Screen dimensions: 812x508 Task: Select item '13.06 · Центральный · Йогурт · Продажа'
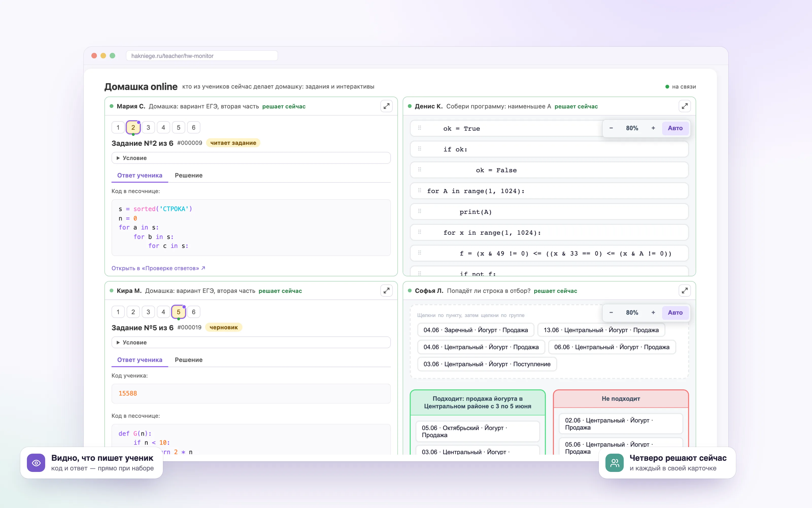click(x=601, y=330)
